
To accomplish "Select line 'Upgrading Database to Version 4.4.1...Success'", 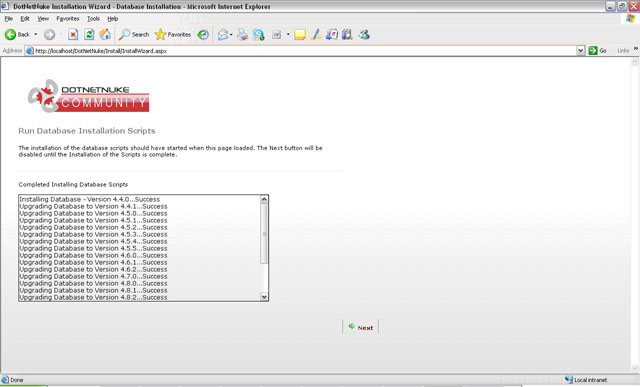I will (93, 206).
